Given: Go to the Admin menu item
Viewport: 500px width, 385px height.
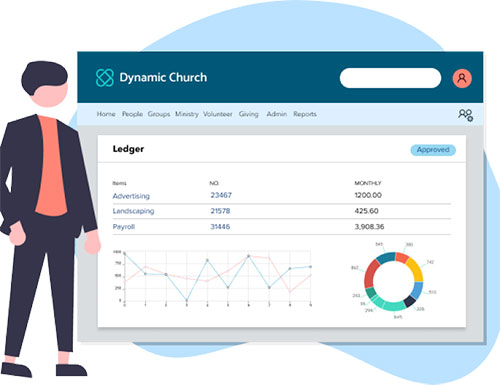Looking at the screenshot, I should click(276, 114).
